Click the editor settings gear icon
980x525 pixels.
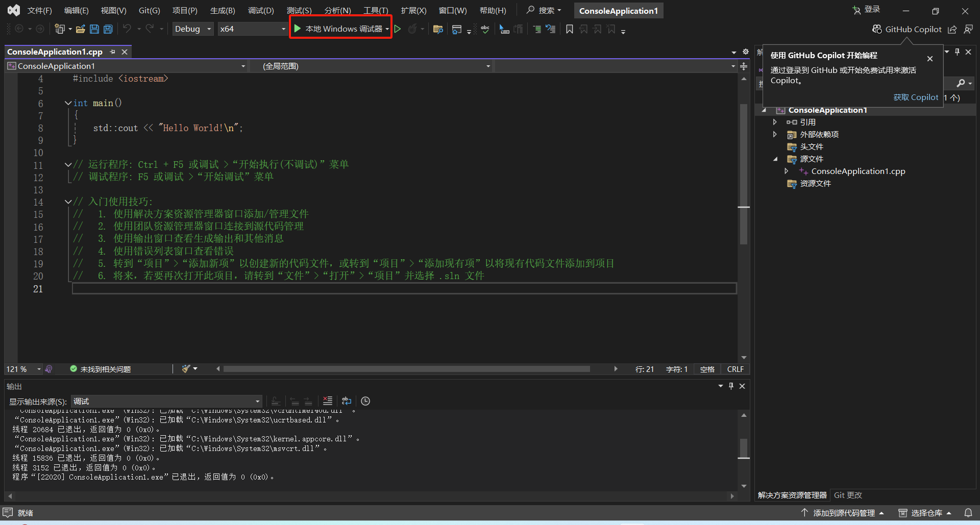coord(745,52)
